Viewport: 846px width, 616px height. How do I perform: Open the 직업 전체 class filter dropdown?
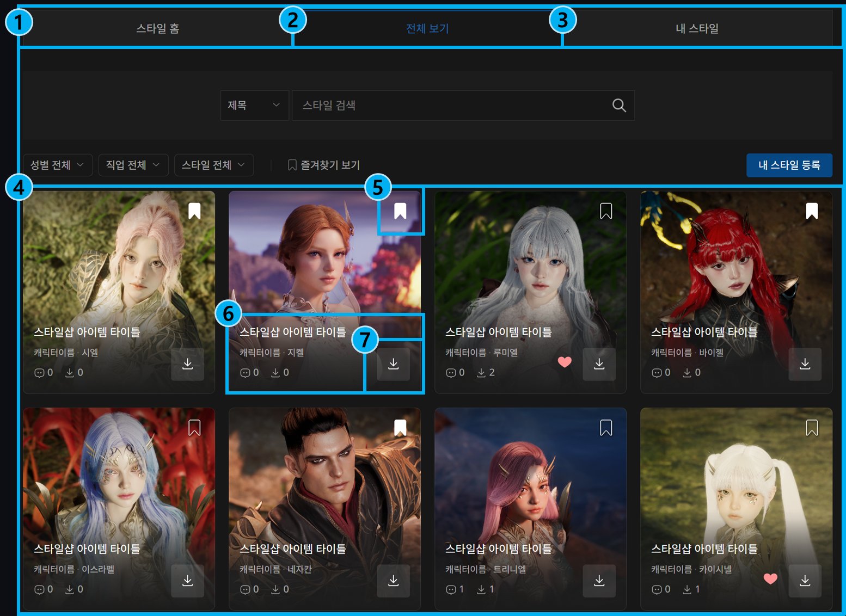click(x=133, y=165)
